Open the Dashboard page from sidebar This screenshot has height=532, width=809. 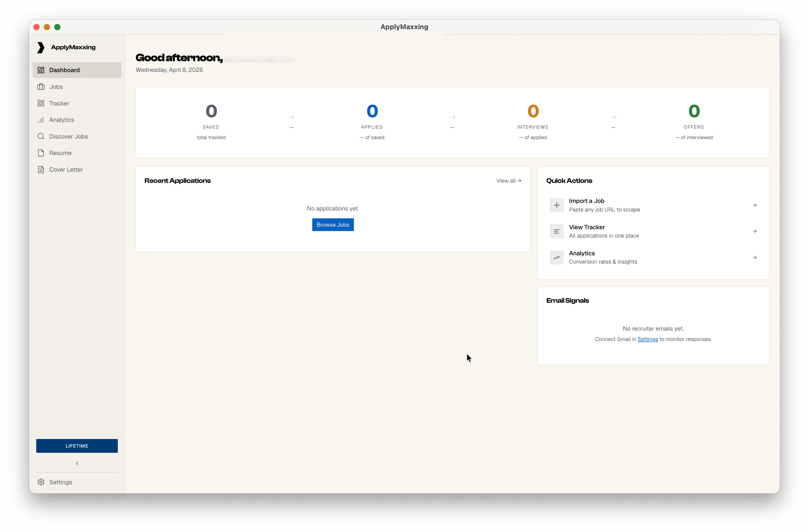[x=77, y=70]
